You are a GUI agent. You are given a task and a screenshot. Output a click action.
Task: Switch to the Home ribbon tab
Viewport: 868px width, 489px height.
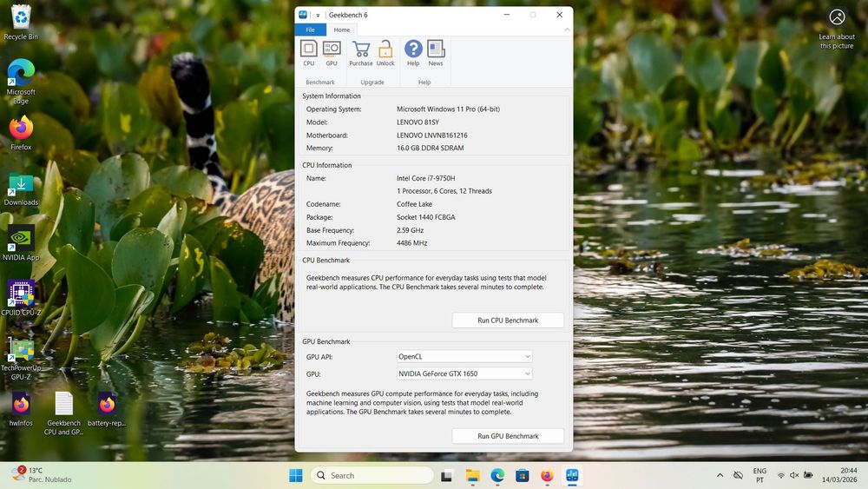click(x=341, y=30)
